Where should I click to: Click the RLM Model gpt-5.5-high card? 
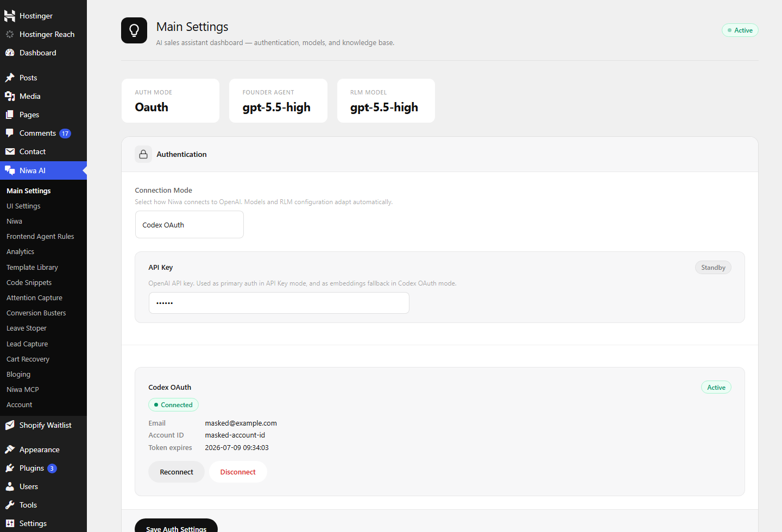[x=386, y=100]
